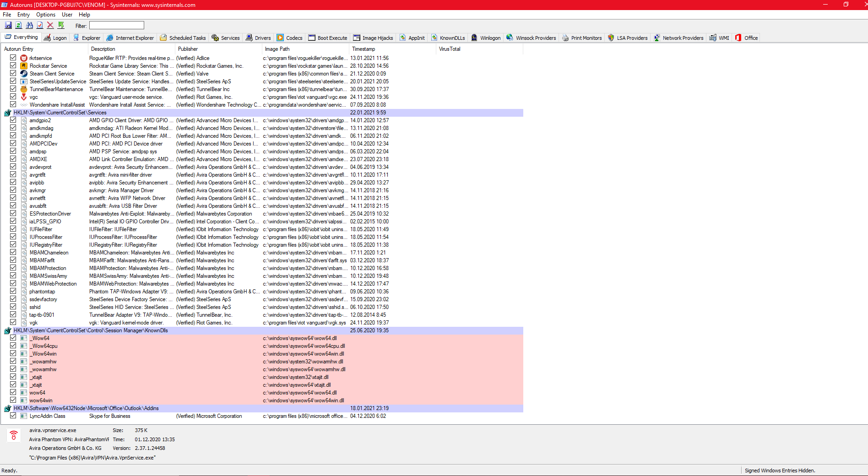
Task: Select the HKLM Outlook Addins registry row
Action: click(86, 408)
